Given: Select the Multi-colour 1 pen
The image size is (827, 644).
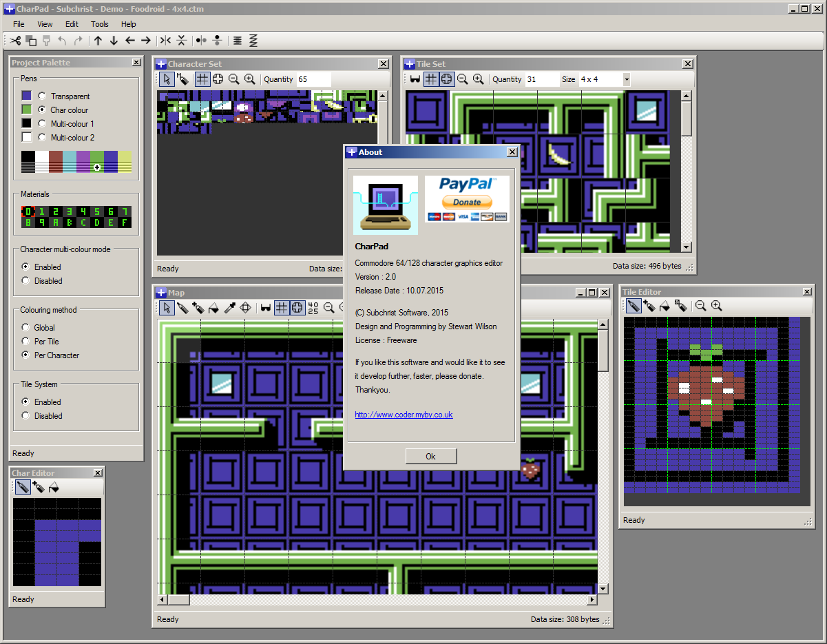Looking at the screenshot, I should (43, 124).
